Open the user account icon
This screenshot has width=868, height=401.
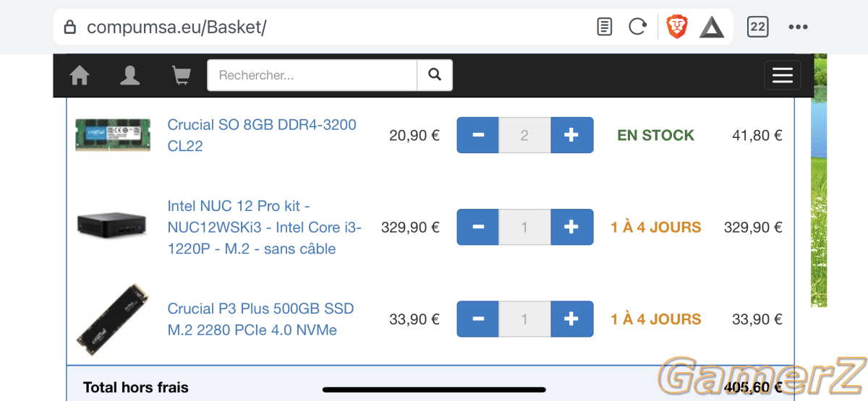(130, 75)
